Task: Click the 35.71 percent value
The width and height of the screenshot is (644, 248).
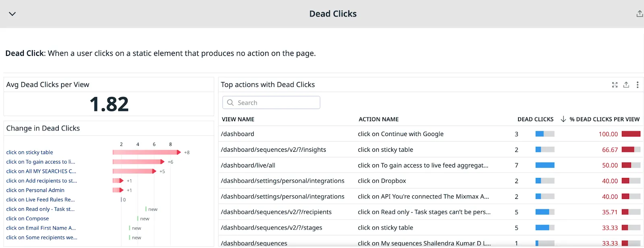Action: (610, 212)
